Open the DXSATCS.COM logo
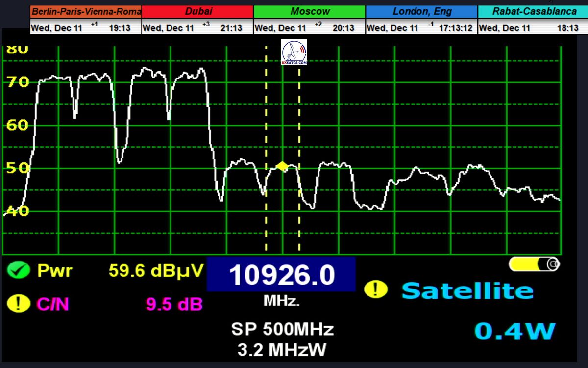The width and height of the screenshot is (588, 368). 294,53
